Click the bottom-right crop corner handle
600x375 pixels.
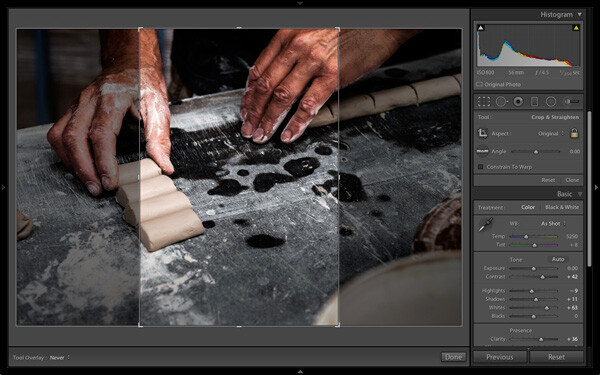pos(338,325)
